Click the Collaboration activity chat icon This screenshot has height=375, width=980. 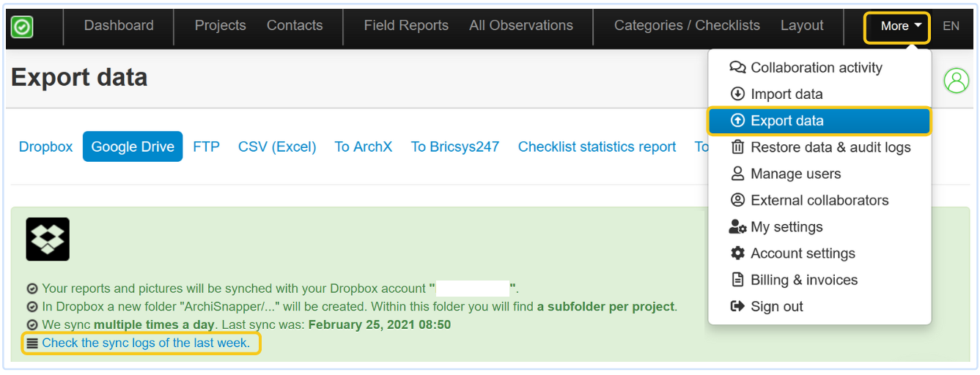click(x=737, y=67)
